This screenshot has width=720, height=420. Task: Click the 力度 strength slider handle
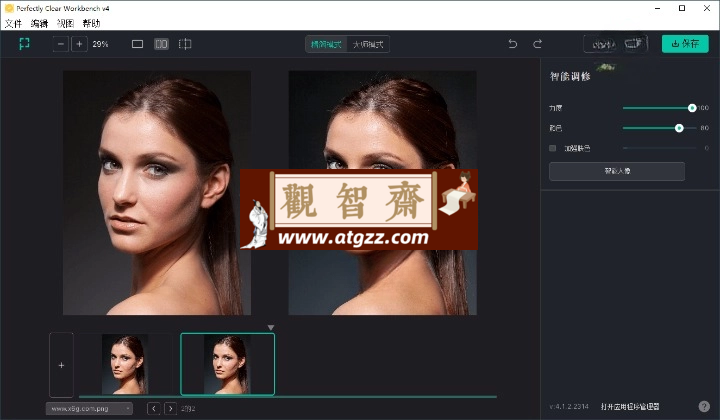tap(692, 108)
